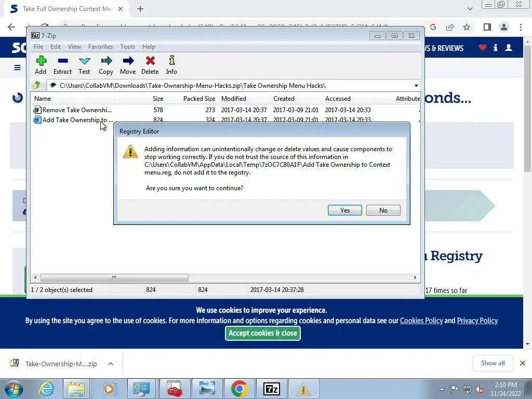The width and height of the screenshot is (532, 399).
Task: Open the Cookies Policy link
Action: (x=421, y=321)
